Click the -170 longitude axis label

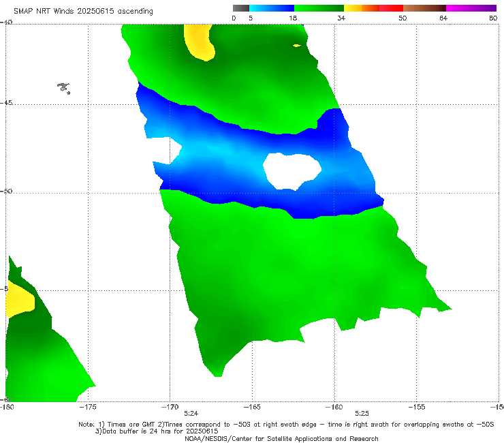[x=170, y=407]
